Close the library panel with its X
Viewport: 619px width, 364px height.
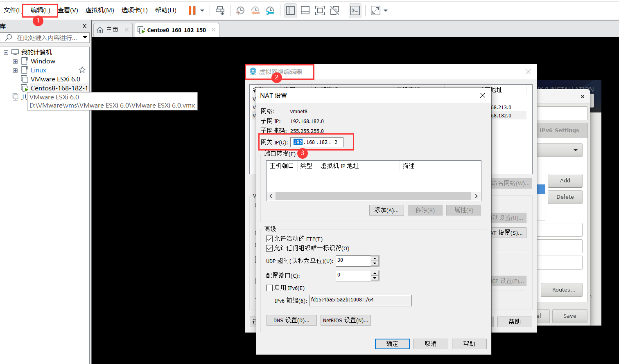pos(84,26)
